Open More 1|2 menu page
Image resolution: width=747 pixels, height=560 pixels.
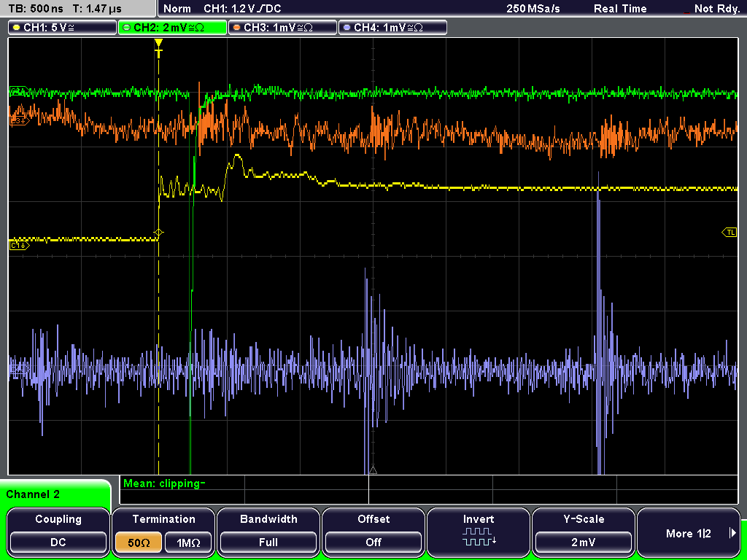tap(689, 531)
